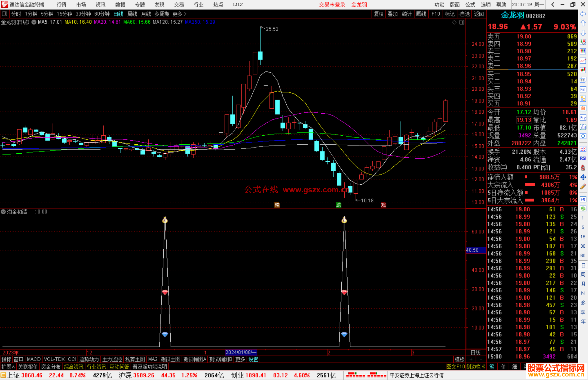Viewport: 588px width, 380px height.
Task: Toggle the MA indicator round button beside 金龙羽(日线)
Action: click(x=34, y=22)
